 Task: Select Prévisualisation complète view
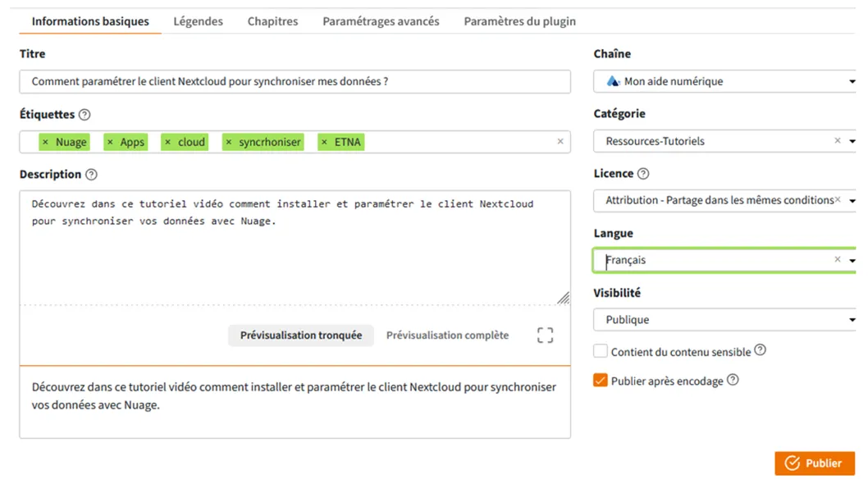(447, 335)
